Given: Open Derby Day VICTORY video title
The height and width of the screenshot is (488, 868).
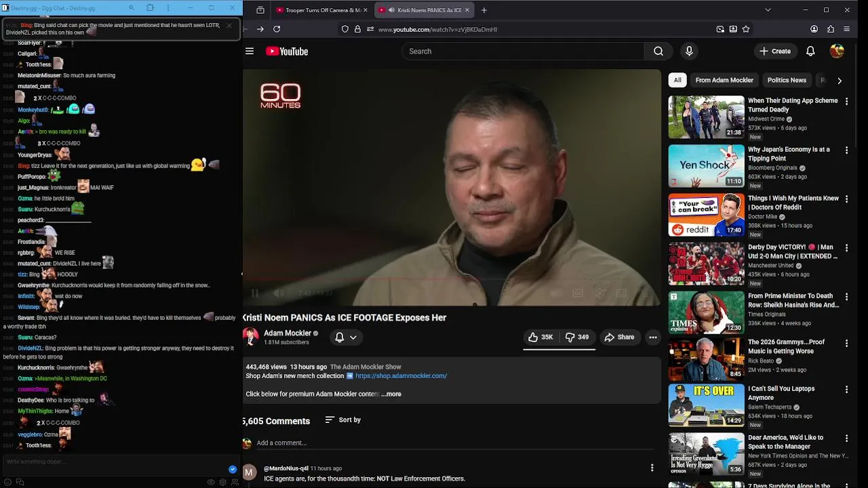Looking at the screenshot, I should (x=792, y=251).
